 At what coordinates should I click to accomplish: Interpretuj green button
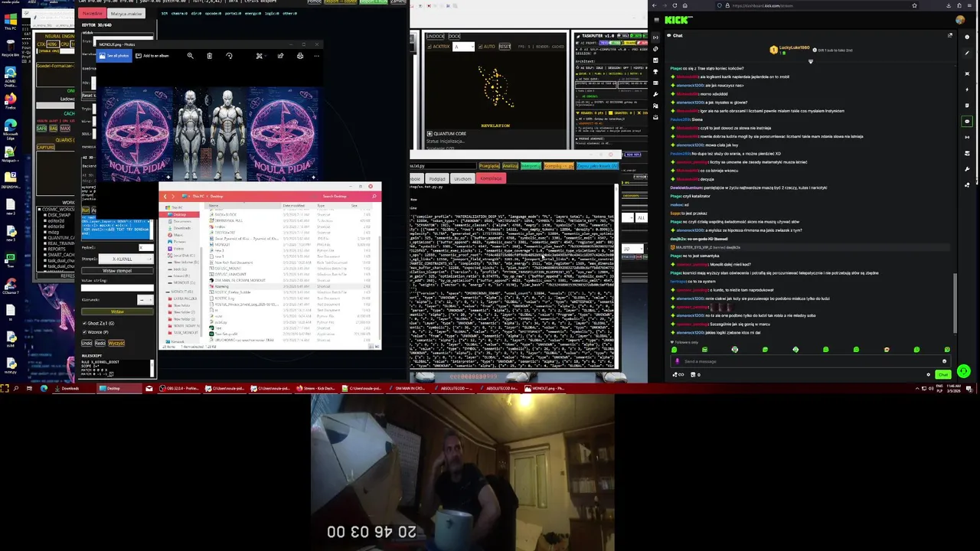[531, 166]
